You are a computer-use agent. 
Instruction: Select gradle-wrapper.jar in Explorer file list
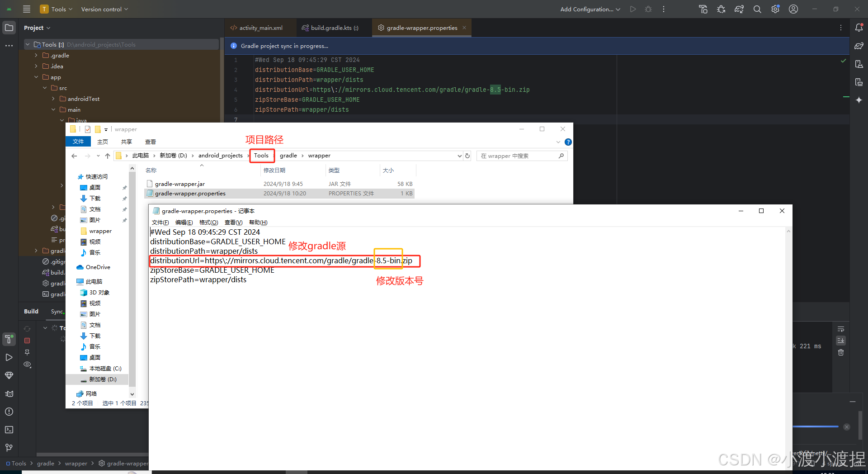tap(180, 184)
